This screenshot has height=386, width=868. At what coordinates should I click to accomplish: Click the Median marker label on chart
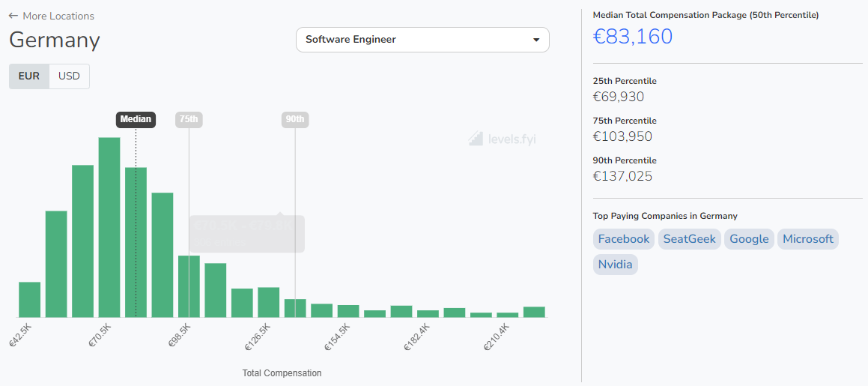point(136,119)
